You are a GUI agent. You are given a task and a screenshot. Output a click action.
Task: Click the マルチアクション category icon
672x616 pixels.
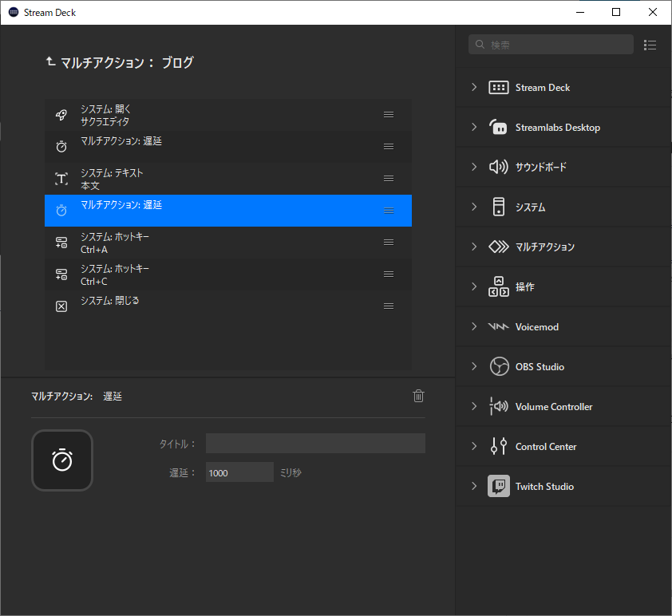pyautogui.click(x=499, y=247)
